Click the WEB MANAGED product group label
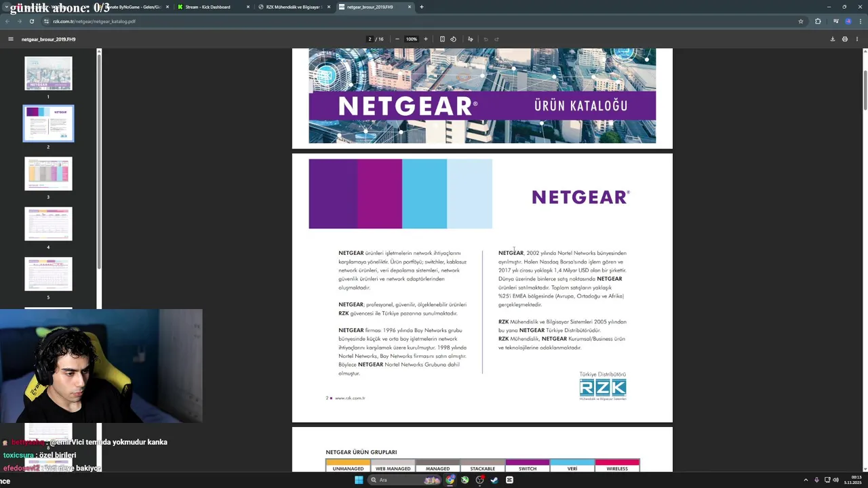This screenshot has height=488, width=868. [x=393, y=468]
